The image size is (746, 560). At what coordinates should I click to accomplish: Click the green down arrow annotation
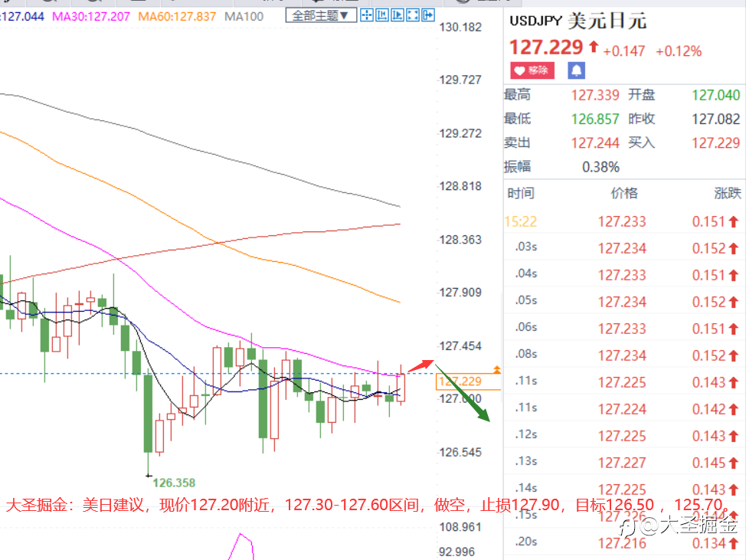pyautogui.click(x=463, y=393)
